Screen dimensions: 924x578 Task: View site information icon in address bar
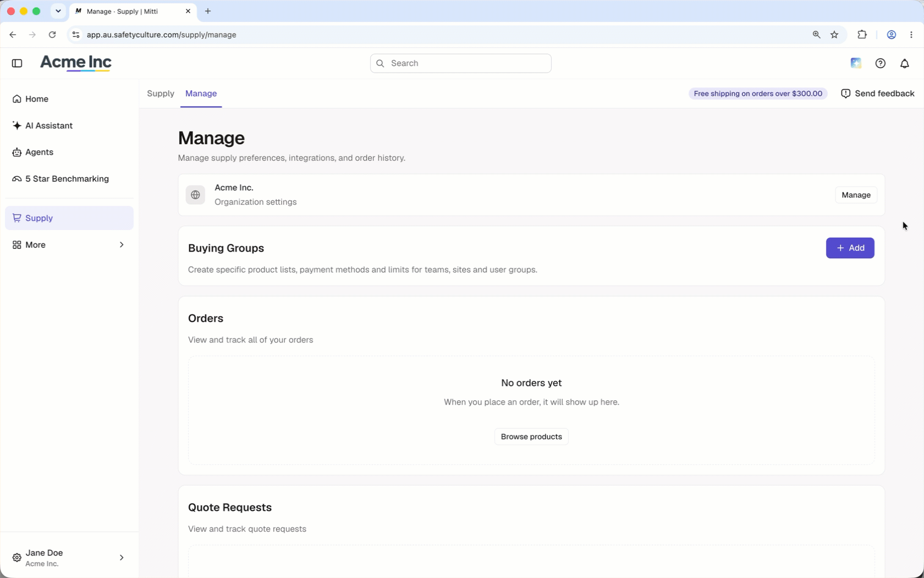click(x=76, y=35)
